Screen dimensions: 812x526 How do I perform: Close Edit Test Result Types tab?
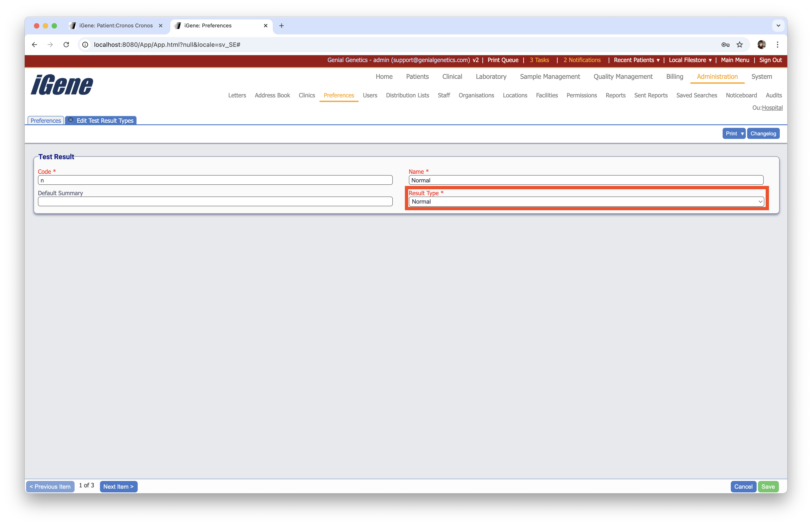71,120
